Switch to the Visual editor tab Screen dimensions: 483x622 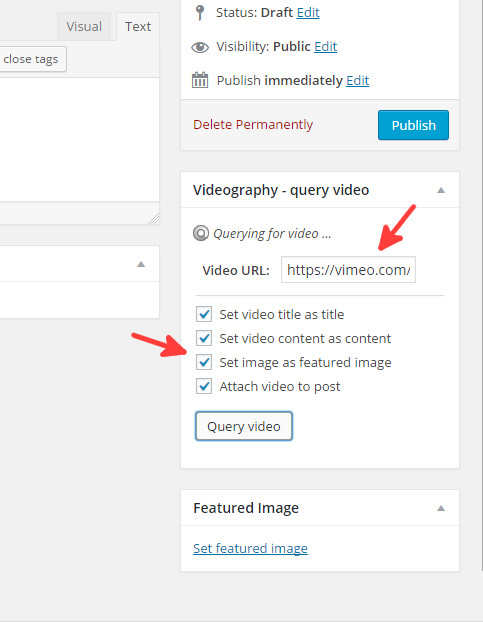(x=84, y=27)
